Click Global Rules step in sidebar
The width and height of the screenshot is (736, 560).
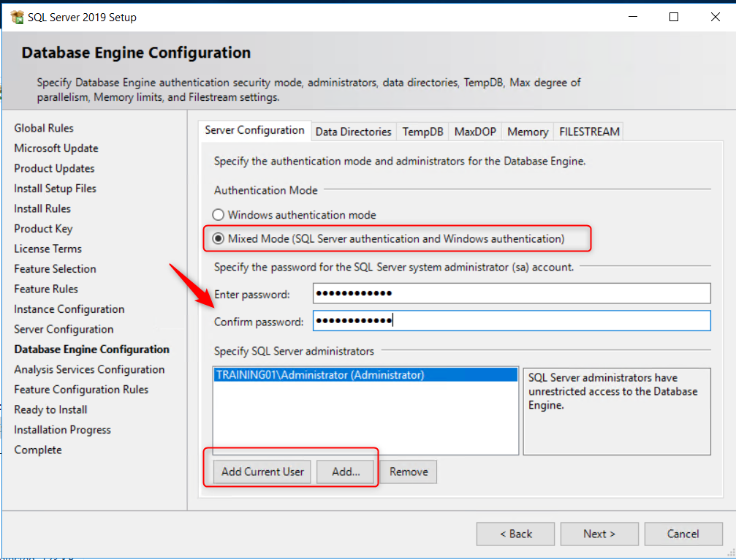[44, 128]
